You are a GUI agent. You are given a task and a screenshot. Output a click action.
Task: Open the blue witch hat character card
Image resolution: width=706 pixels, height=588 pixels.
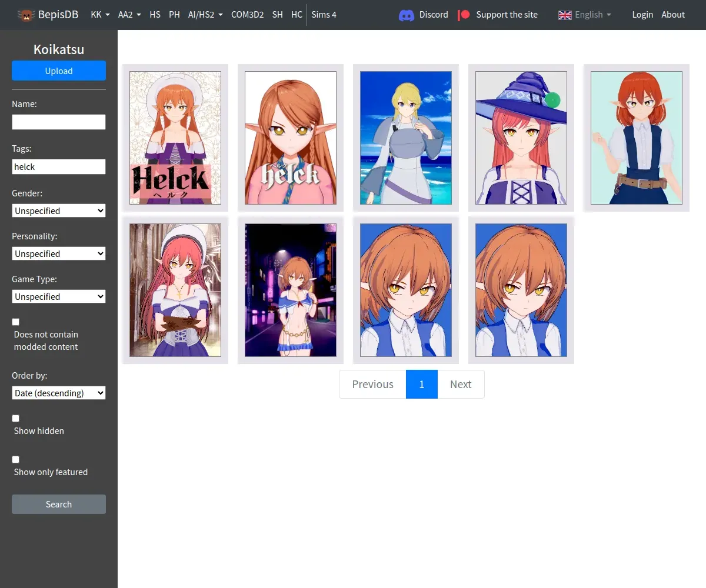tap(521, 138)
